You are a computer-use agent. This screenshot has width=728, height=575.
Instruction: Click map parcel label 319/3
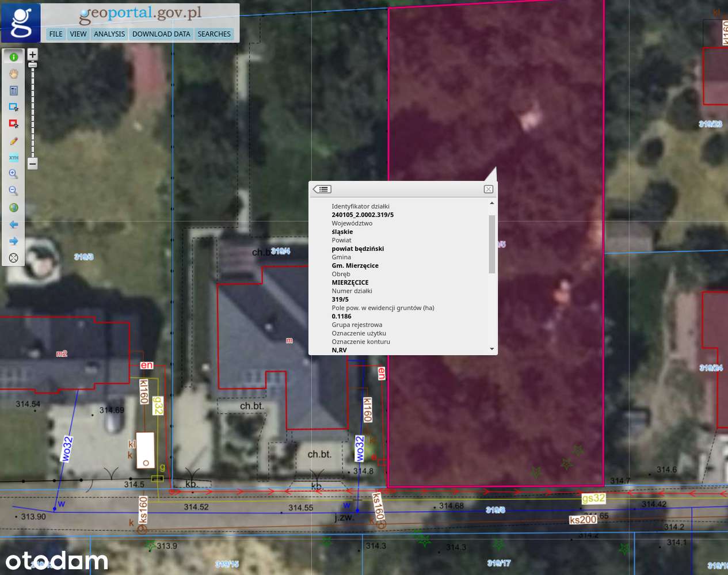(84, 257)
